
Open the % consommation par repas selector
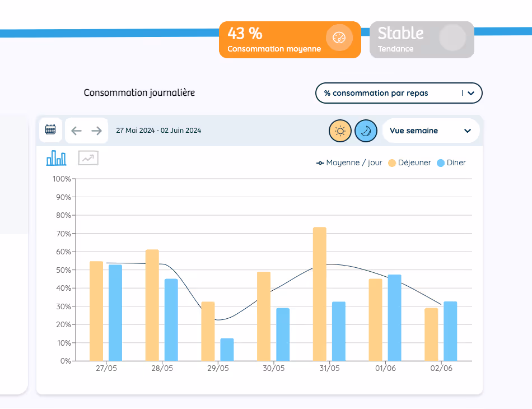point(398,93)
